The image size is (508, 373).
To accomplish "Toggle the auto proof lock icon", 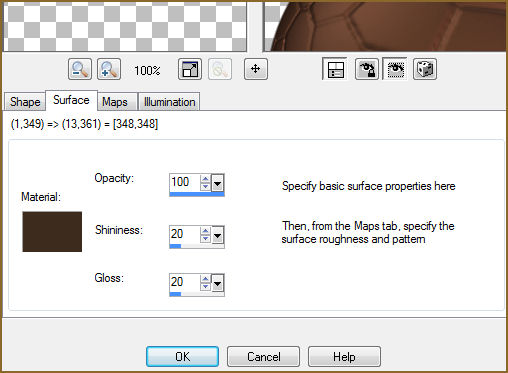I will pyautogui.click(x=367, y=69).
